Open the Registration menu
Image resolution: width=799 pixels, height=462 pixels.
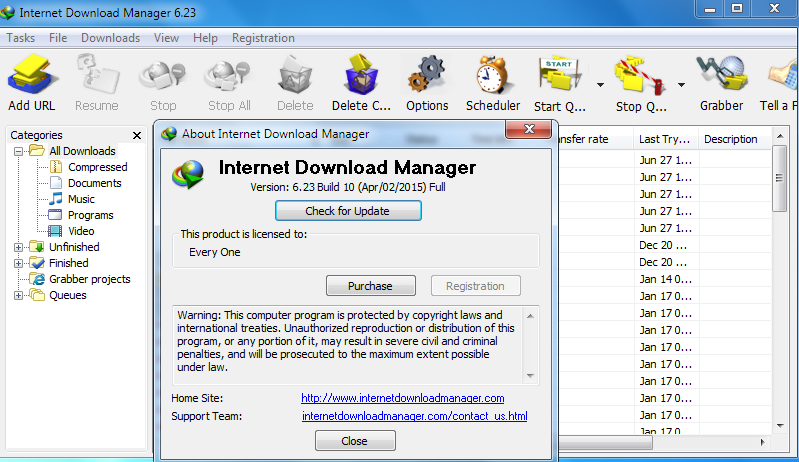pos(263,38)
